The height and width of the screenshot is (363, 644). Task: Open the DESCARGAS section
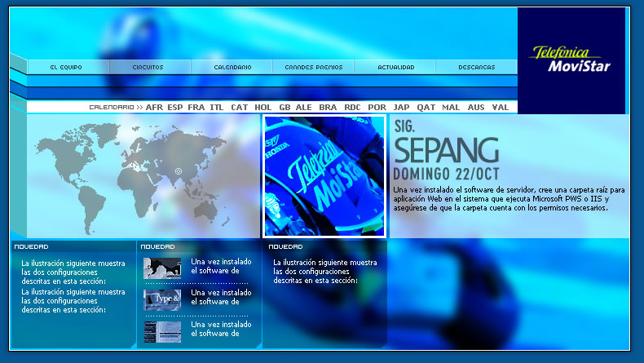click(x=476, y=67)
